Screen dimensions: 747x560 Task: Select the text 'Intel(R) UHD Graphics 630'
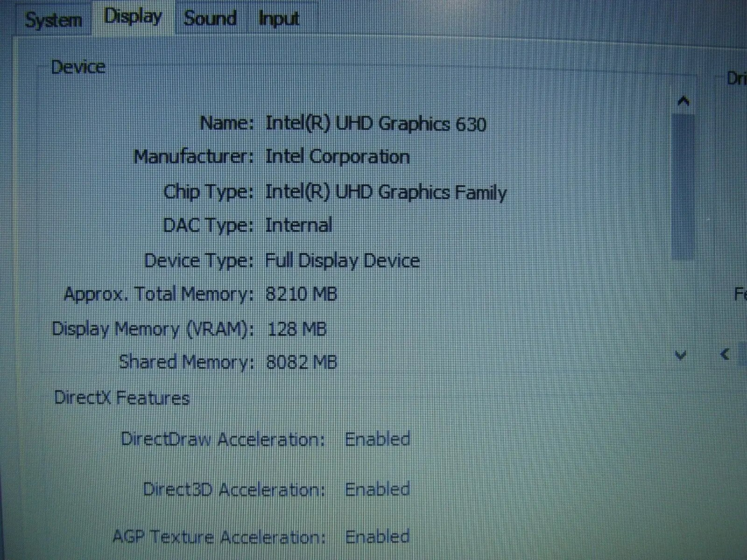376,124
